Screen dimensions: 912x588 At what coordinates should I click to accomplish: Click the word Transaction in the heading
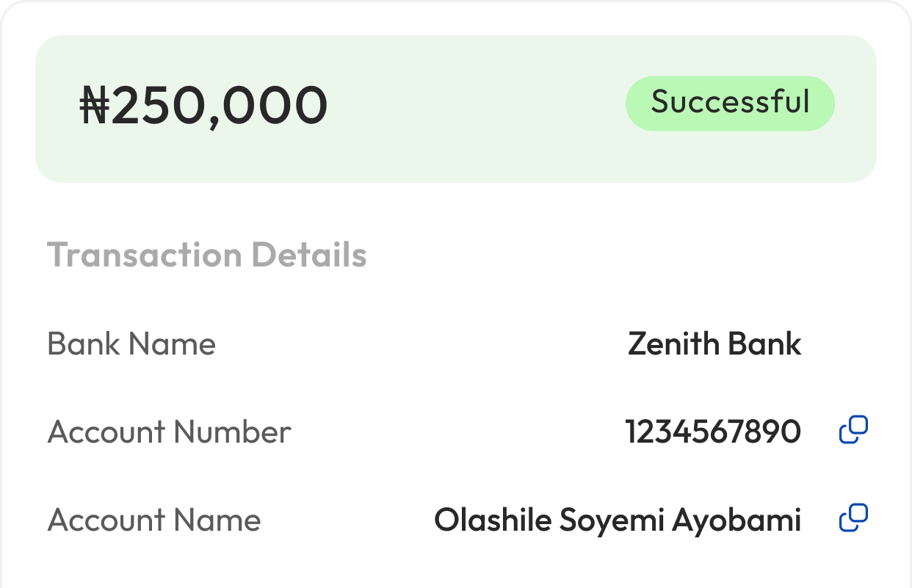(x=144, y=255)
